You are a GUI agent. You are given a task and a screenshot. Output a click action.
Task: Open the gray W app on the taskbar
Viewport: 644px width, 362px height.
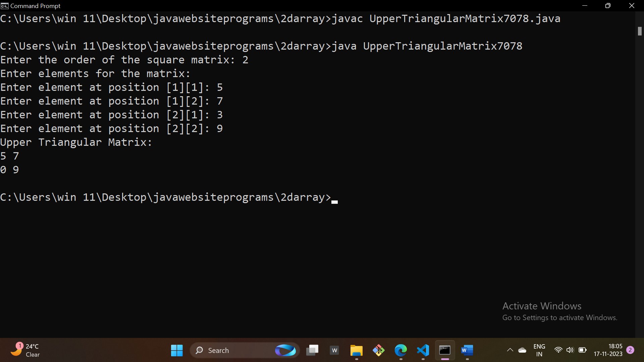(334, 350)
